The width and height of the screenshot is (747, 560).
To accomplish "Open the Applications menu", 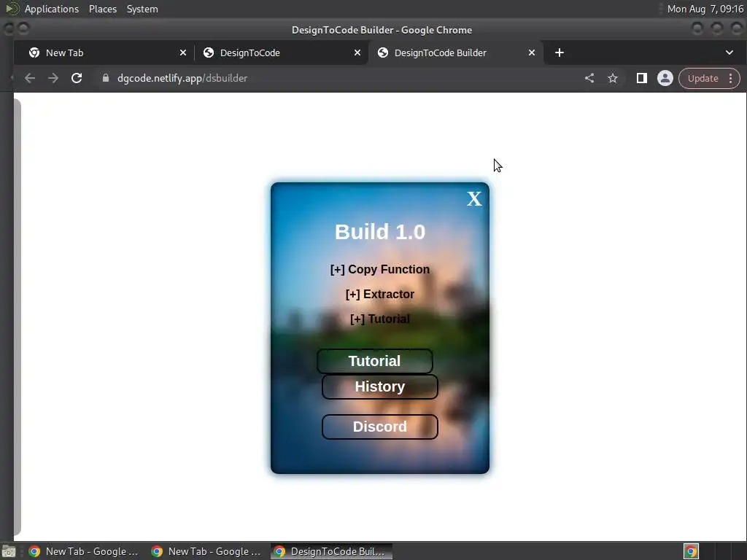I will [52, 9].
